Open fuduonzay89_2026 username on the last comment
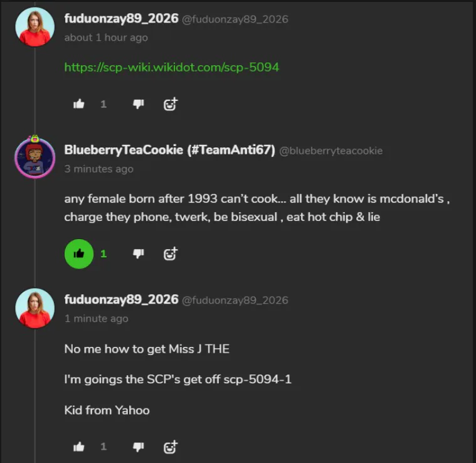Screen dimensions: 476x463 (x=121, y=299)
